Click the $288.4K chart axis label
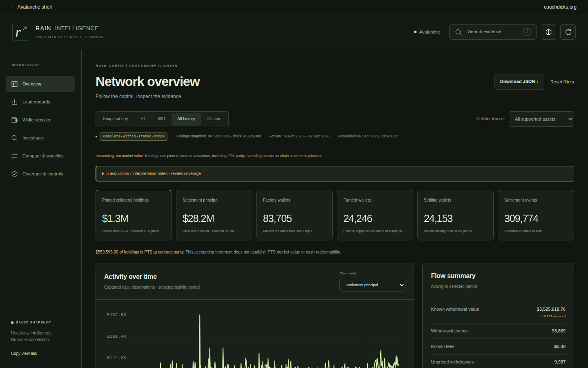 116,337
